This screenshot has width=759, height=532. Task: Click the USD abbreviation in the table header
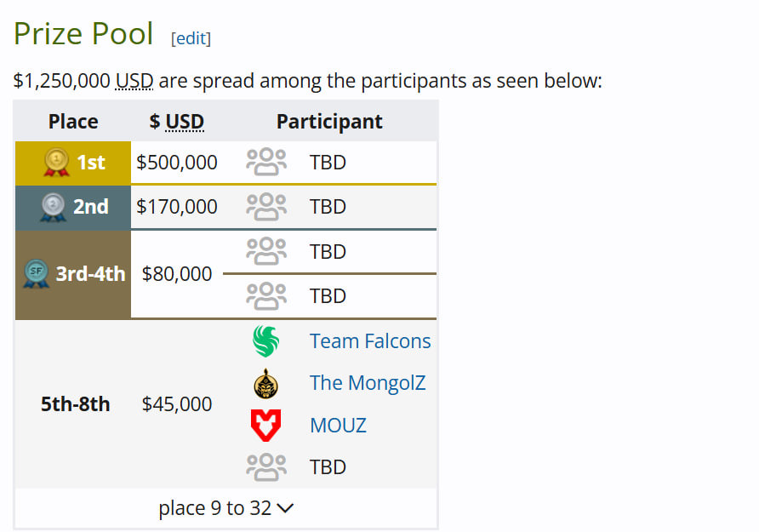[x=185, y=122]
